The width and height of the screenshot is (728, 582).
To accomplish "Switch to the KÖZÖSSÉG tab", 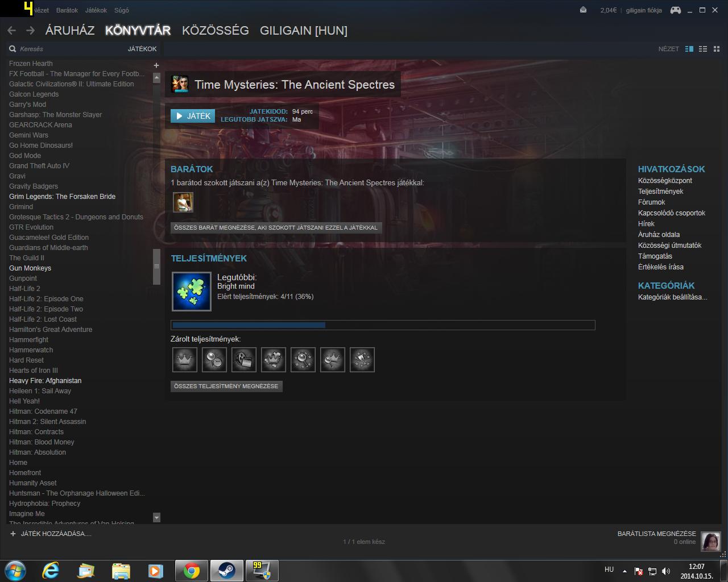I will (x=216, y=31).
